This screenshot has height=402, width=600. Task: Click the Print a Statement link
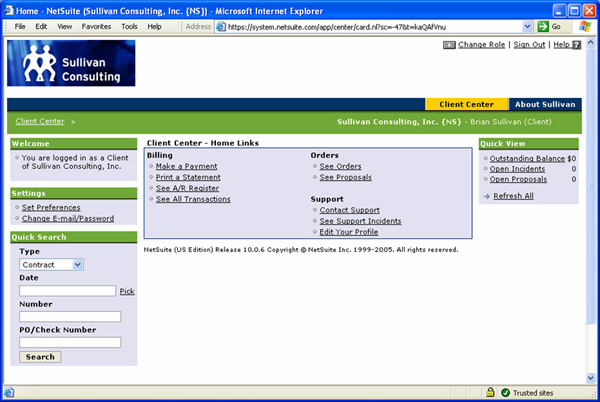pyautogui.click(x=188, y=177)
